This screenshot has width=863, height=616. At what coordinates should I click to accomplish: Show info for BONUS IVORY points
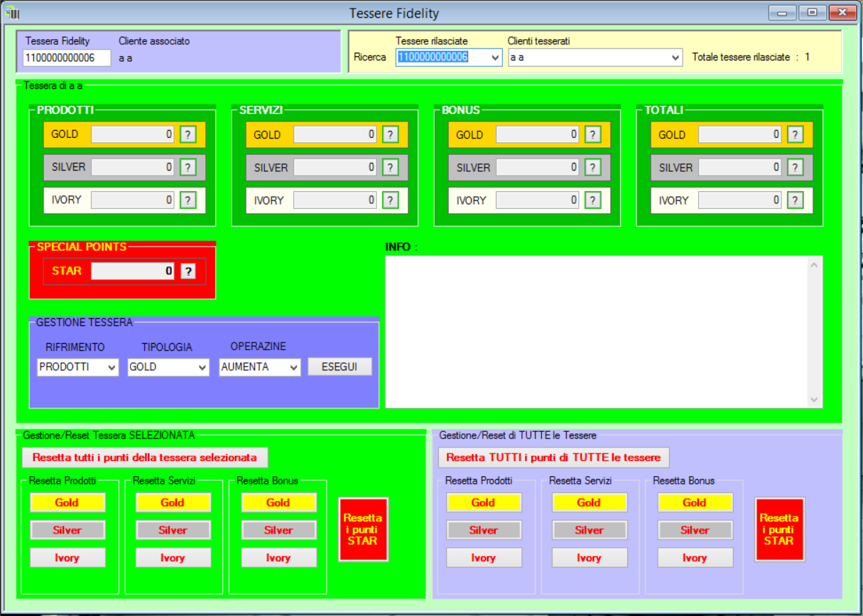point(592,200)
